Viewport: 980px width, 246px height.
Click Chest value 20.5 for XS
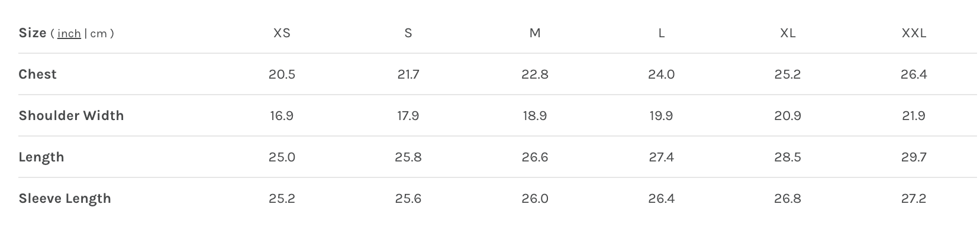coord(282,75)
